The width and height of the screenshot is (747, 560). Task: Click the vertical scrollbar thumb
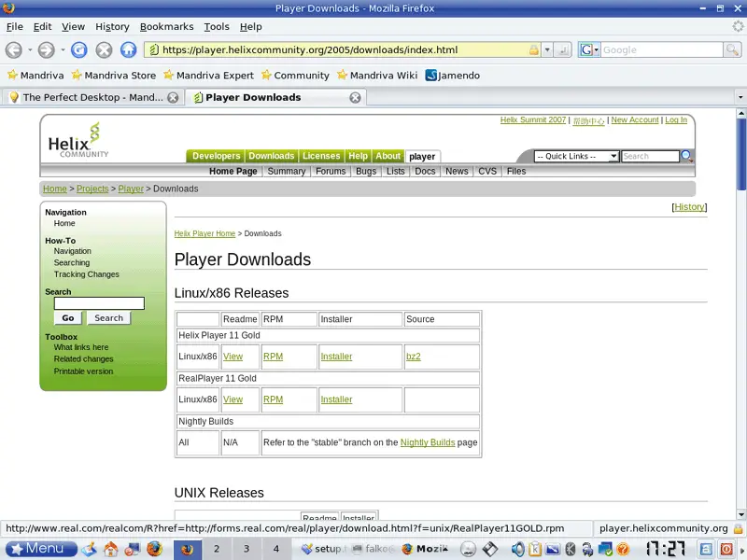coord(740,155)
